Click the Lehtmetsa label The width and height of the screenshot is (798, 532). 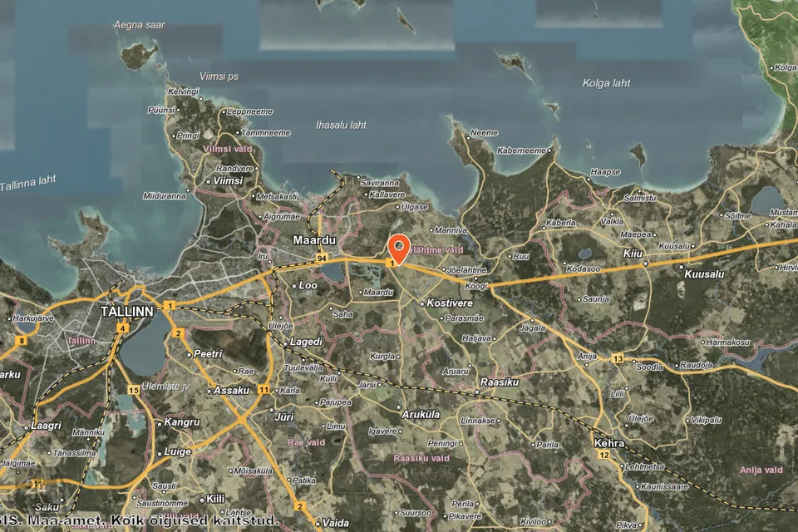[x=644, y=466]
